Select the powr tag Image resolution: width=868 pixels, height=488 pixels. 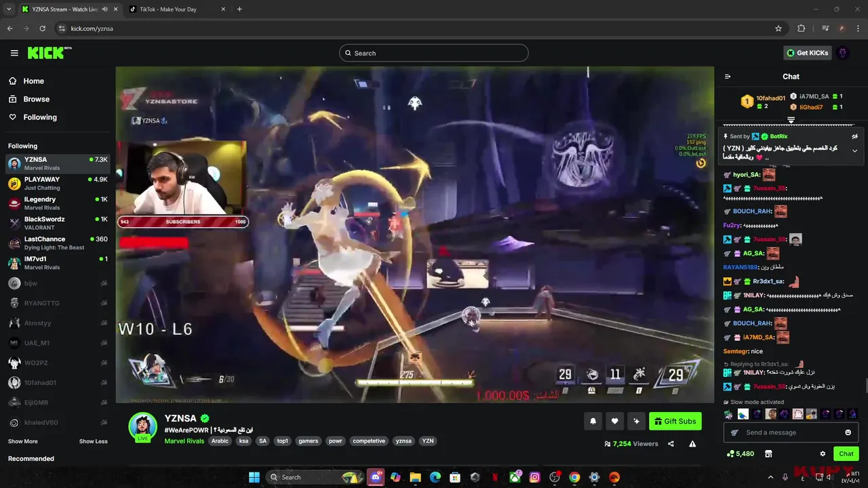pos(335,441)
